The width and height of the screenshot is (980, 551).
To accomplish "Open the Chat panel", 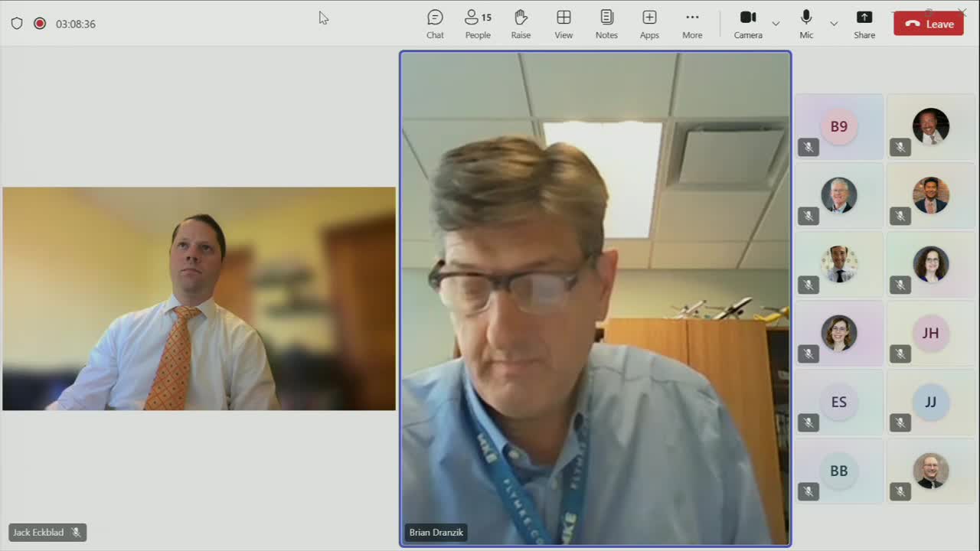I will click(435, 24).
